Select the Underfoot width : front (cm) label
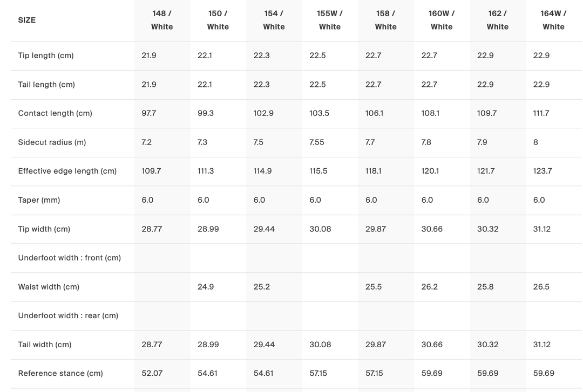The image size is (583, 392). point(70,258)
